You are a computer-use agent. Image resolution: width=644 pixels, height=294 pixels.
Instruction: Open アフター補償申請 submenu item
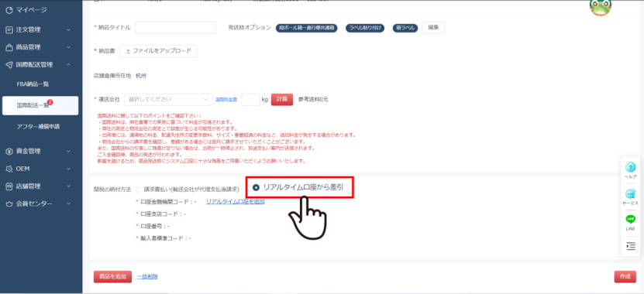click(38, 127)
